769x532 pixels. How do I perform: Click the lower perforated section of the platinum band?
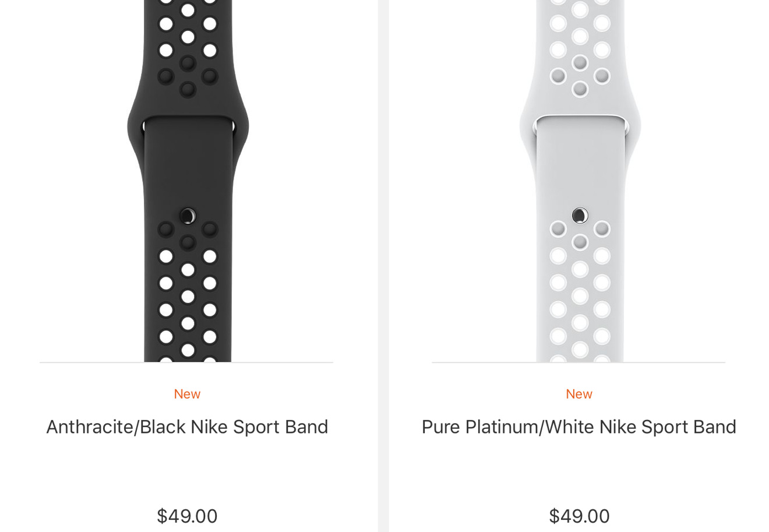point(580,291)
